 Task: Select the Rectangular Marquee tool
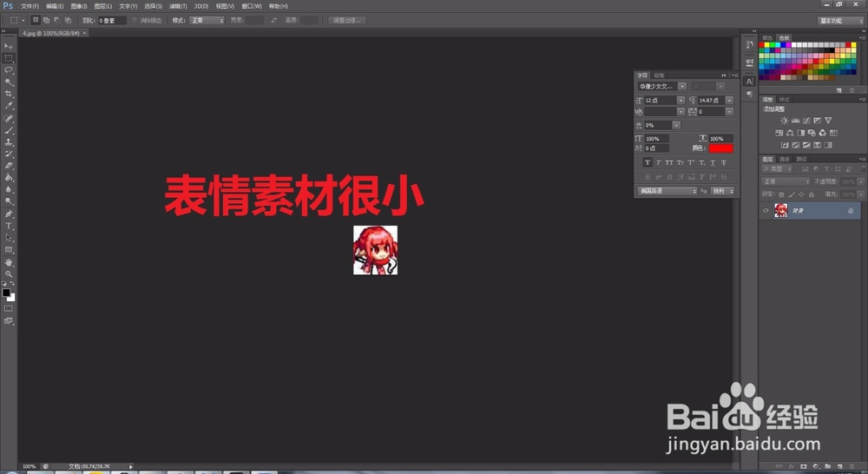pyautogui.click(x=9, y=58)
